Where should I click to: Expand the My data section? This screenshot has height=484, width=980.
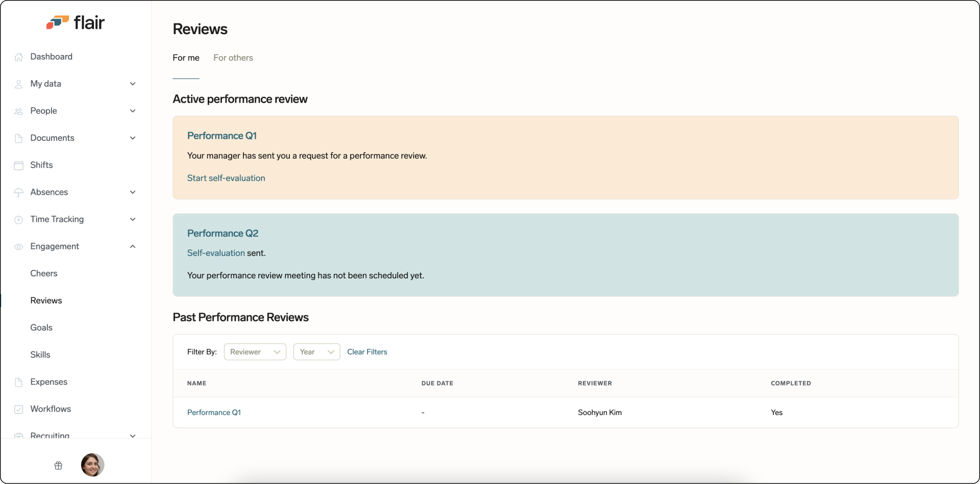tap(133, 84)
